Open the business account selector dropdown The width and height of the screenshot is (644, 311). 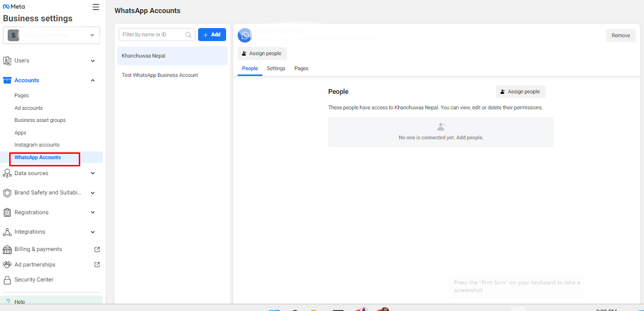(x=51, y=35)
